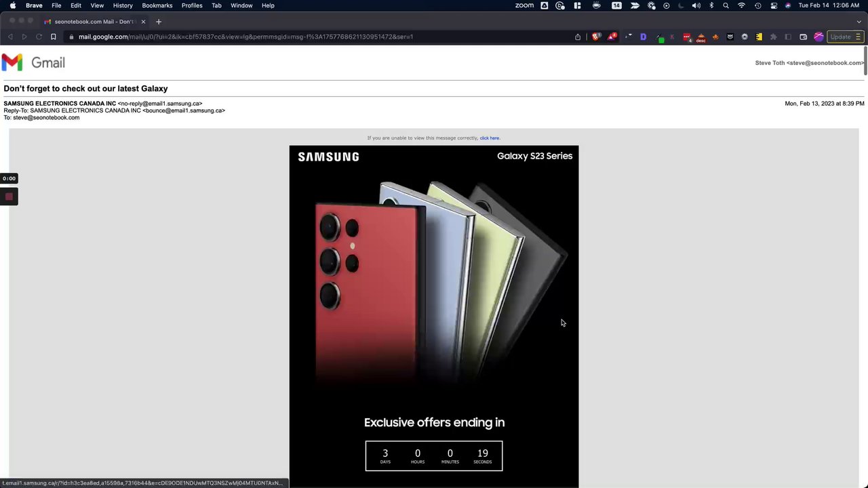868x488 pixels.
Task: Bookmark this page with the bookmark icon
Action: pyautogui.click(x=54, y=37)
